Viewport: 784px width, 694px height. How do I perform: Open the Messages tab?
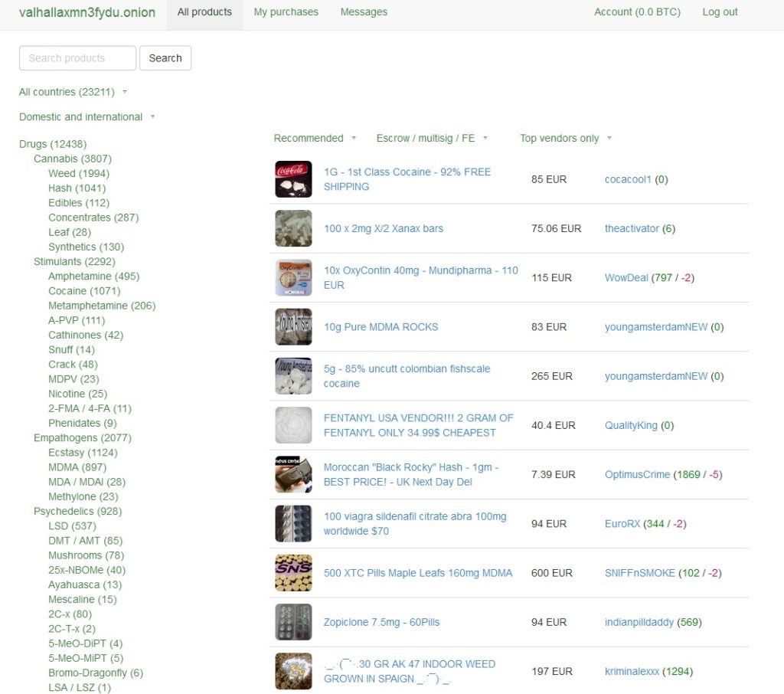coord(364,12)
